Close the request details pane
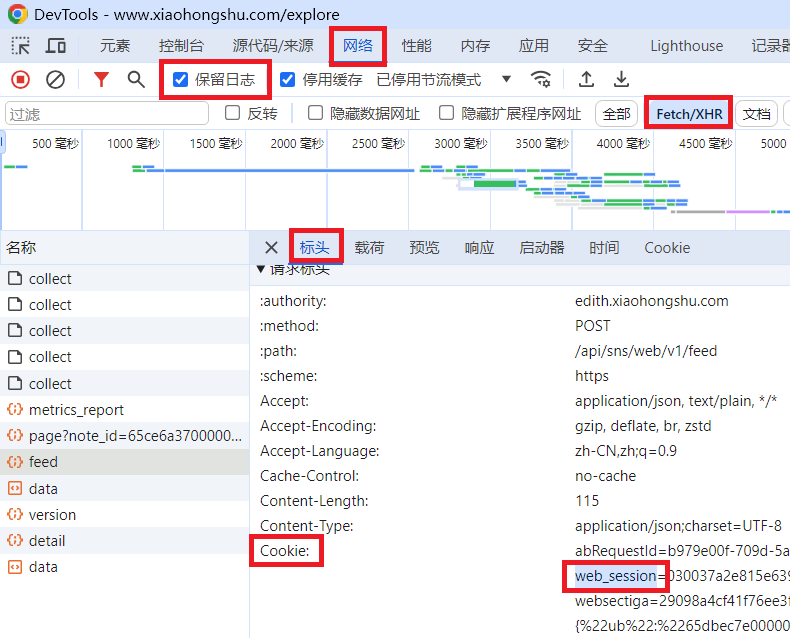This screenshot has height=638, width=790. click(x=271, y=247)
